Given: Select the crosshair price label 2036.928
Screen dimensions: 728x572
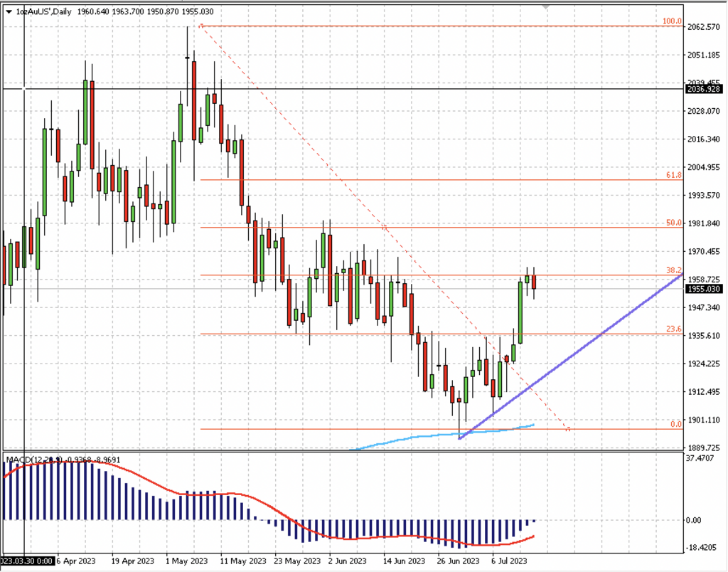Looking at the screenshot, I should pyautogui.click(x=703, y=89).
